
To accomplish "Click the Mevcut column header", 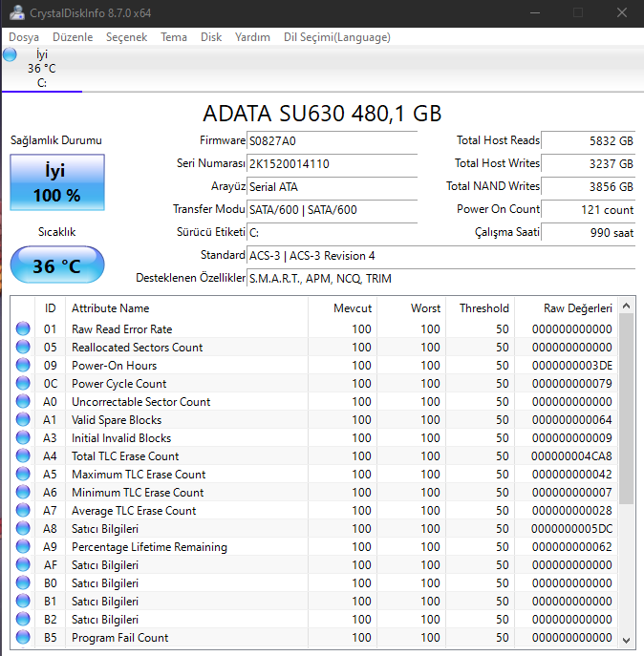I will click(x=342, y=308).
